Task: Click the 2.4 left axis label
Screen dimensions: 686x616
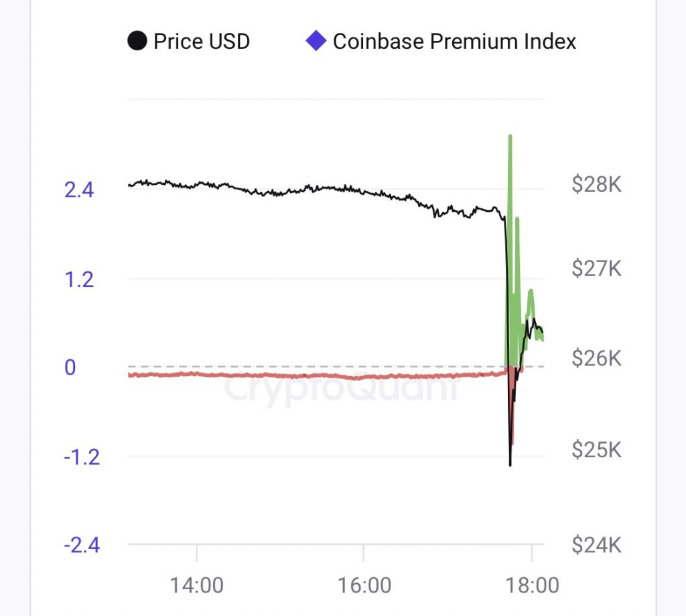Action: coord(79,190)
